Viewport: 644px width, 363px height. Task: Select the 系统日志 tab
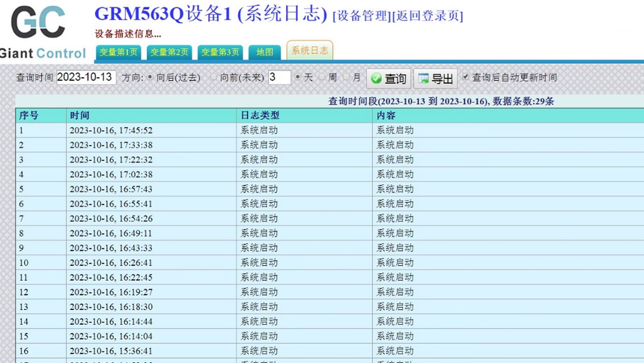pyautogui.click(x=310, y=50)
